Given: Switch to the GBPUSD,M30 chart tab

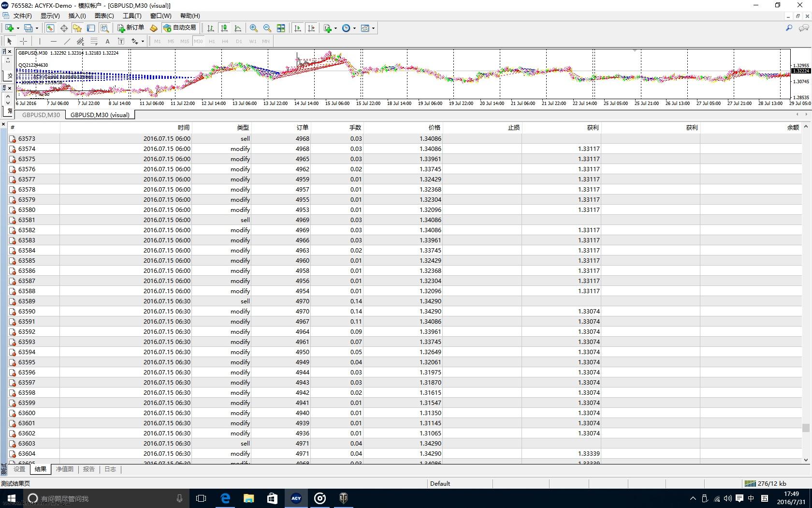Looking at the screenshot, I should point(41,115).
